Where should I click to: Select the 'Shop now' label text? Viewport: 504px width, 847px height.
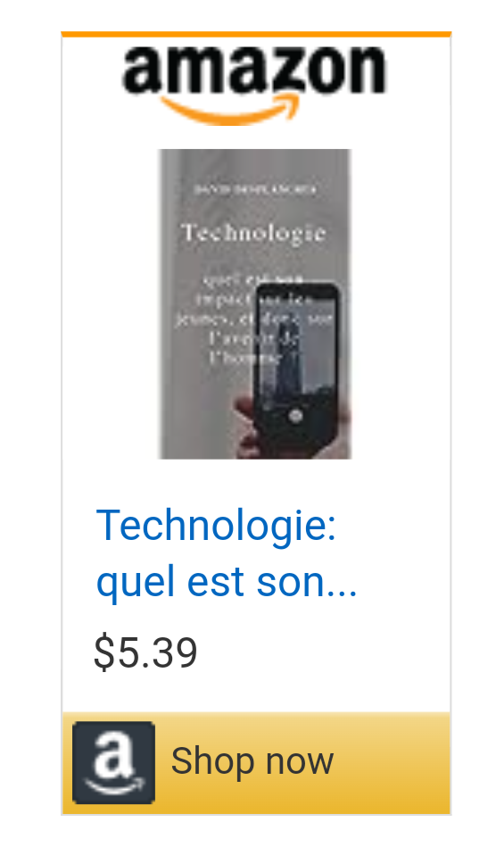pos(252,761)
